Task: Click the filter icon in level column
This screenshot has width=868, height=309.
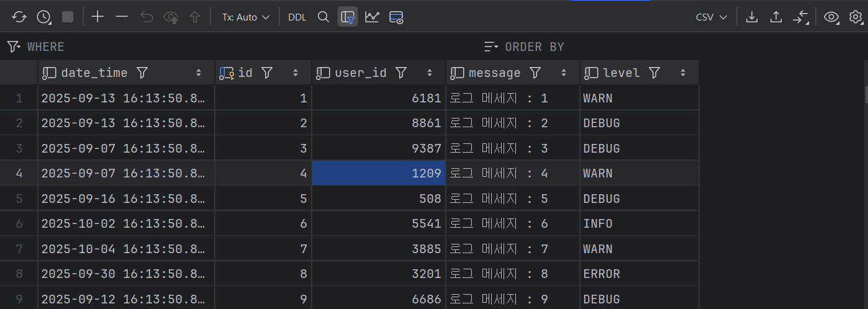Action: pos(654,73)
